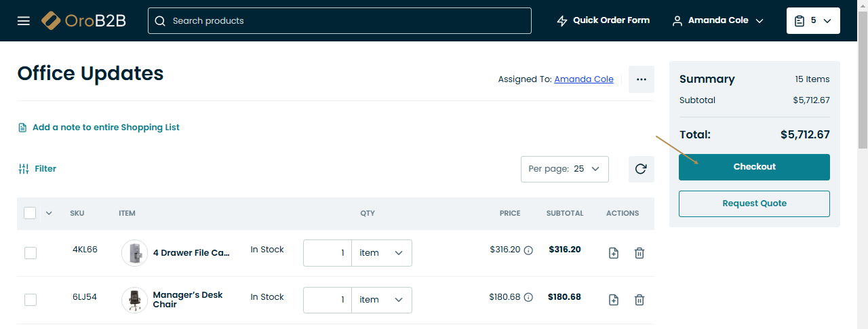
Task: Click the Request Quote button
Action: [x=754, y=204]
